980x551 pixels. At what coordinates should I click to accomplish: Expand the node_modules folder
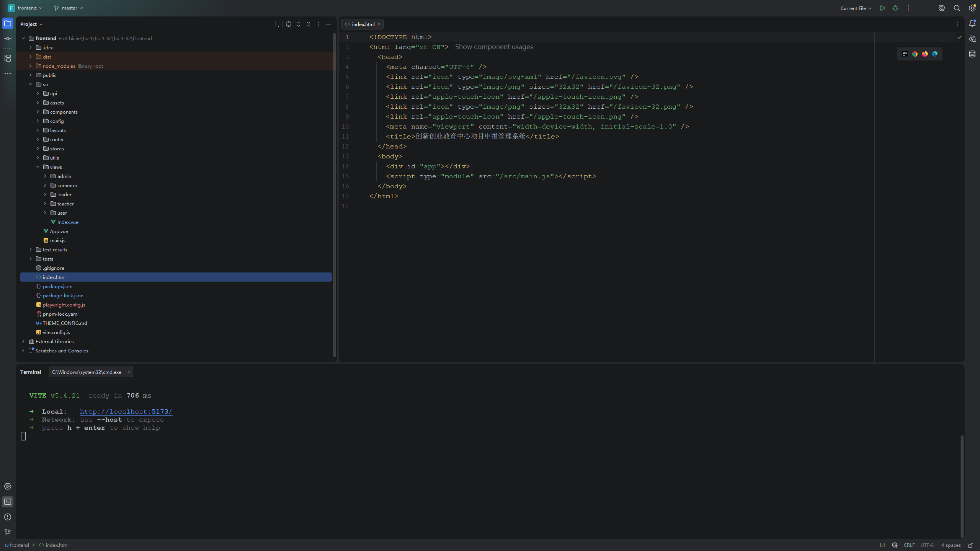31,66
